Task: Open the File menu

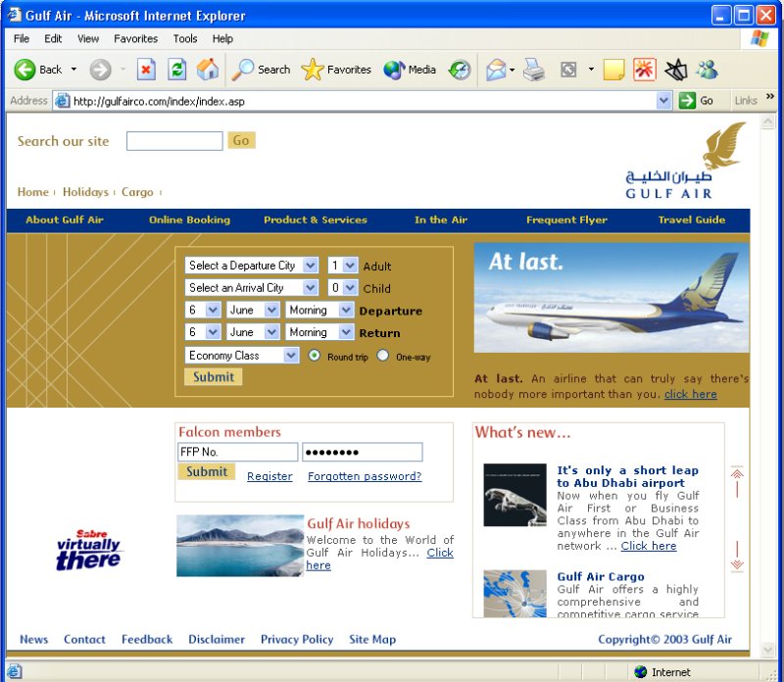Action: (22, 38)
